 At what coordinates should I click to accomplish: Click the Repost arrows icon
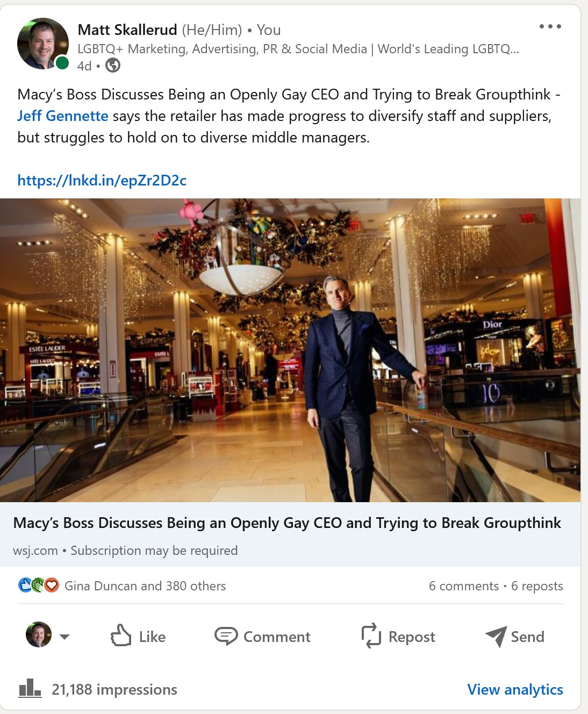371,636
